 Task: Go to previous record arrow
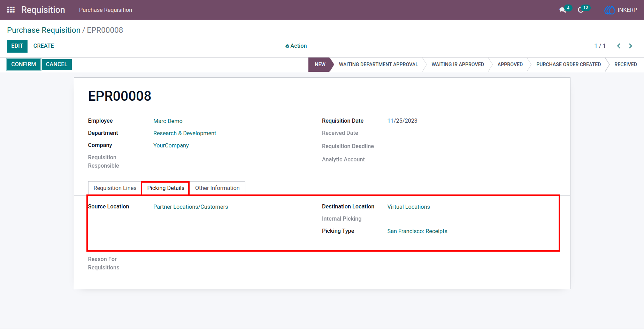(x=619, y=46)
